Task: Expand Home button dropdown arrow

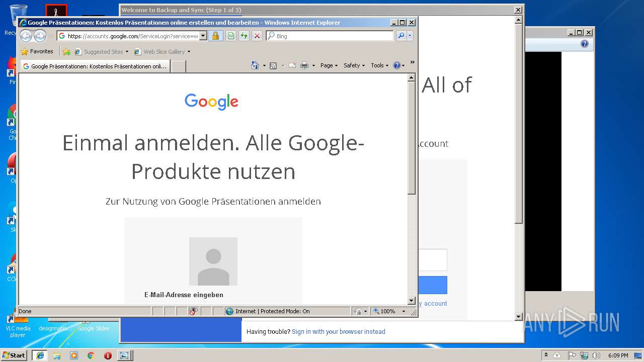Action: (264, 65)
